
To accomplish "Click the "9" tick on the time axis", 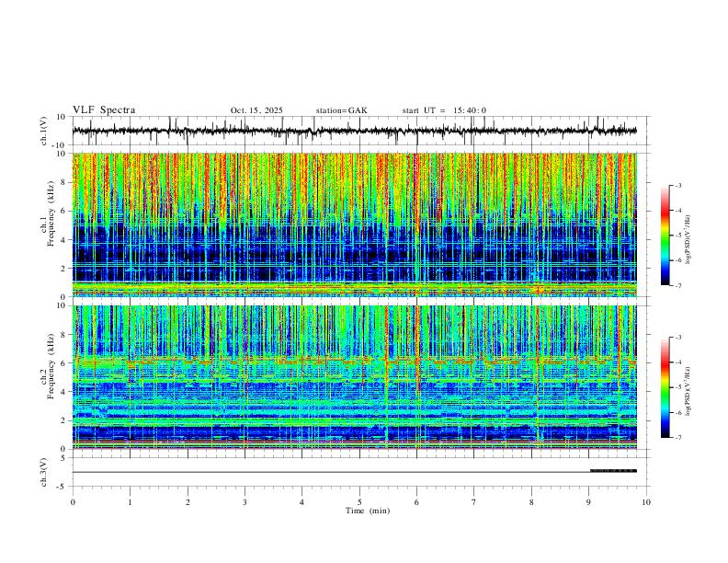I will point(588,502).
